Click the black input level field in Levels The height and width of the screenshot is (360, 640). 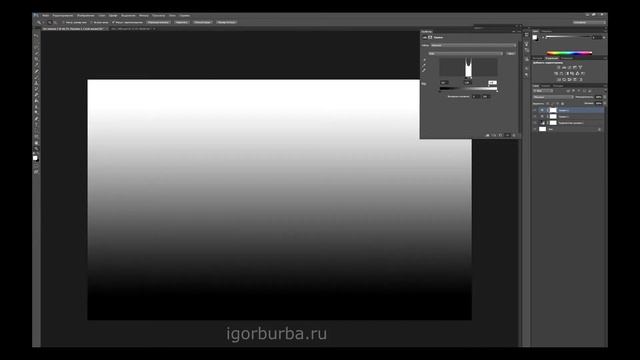tap(444, 82)
